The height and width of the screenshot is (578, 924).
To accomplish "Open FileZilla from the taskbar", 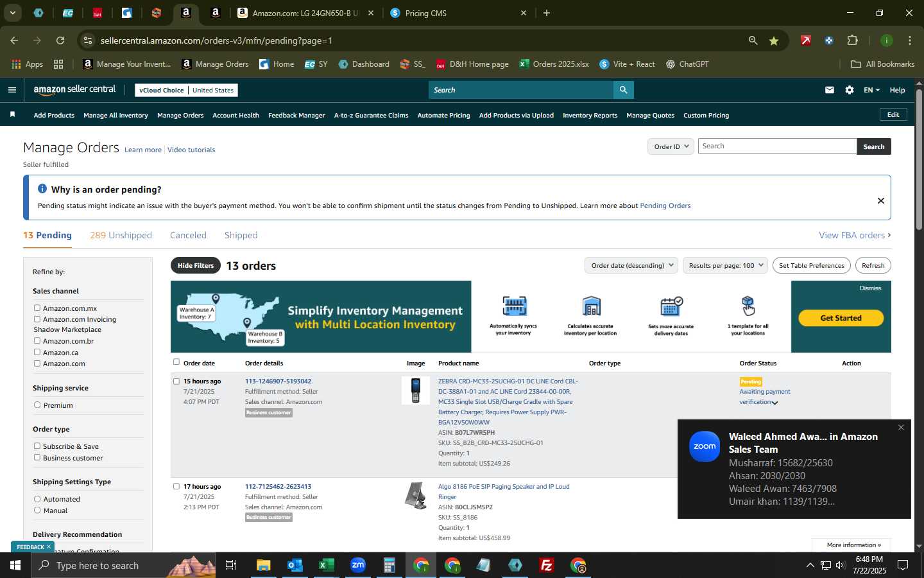I will 547,565.
